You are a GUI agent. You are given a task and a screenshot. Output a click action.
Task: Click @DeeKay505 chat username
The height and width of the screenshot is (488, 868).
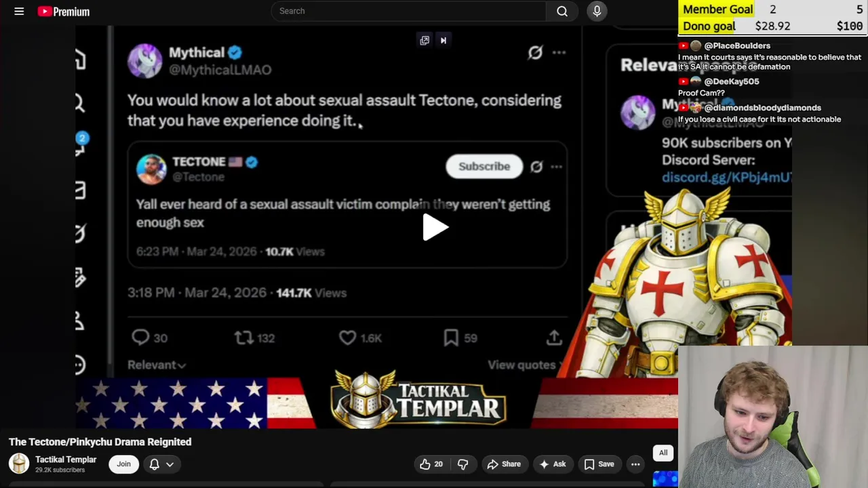[x=732, y=81]
